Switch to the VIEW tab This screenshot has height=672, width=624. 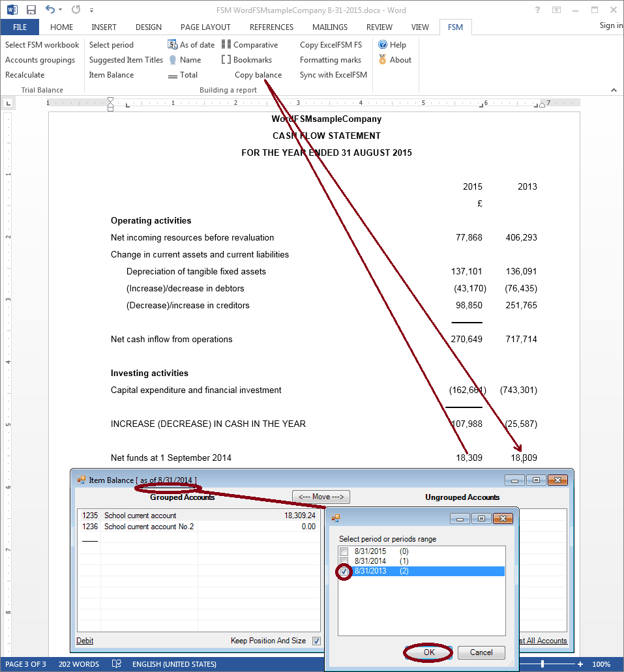point(420,27)
